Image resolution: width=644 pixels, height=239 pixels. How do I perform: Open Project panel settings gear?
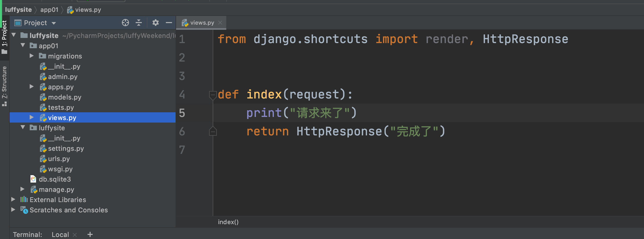tap(156, 23)
